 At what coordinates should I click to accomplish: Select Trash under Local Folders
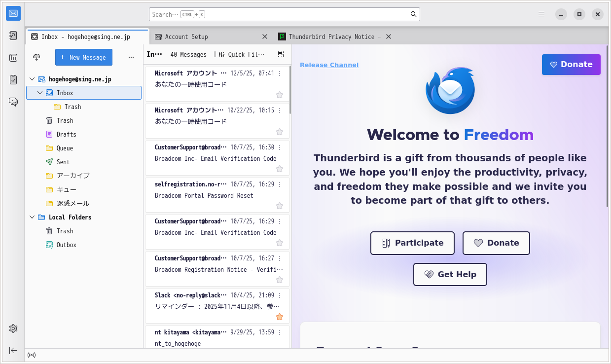pyautogui.click(x=84, y=231)
